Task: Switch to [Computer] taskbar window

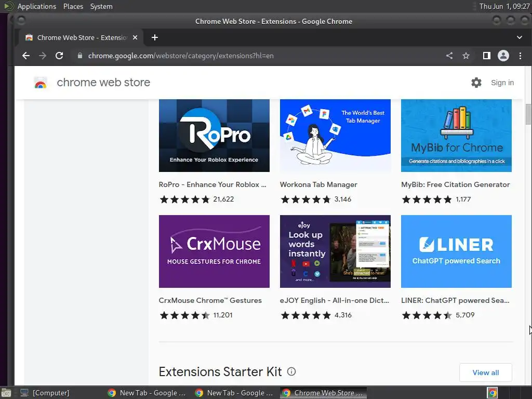Action: (45, 393)
